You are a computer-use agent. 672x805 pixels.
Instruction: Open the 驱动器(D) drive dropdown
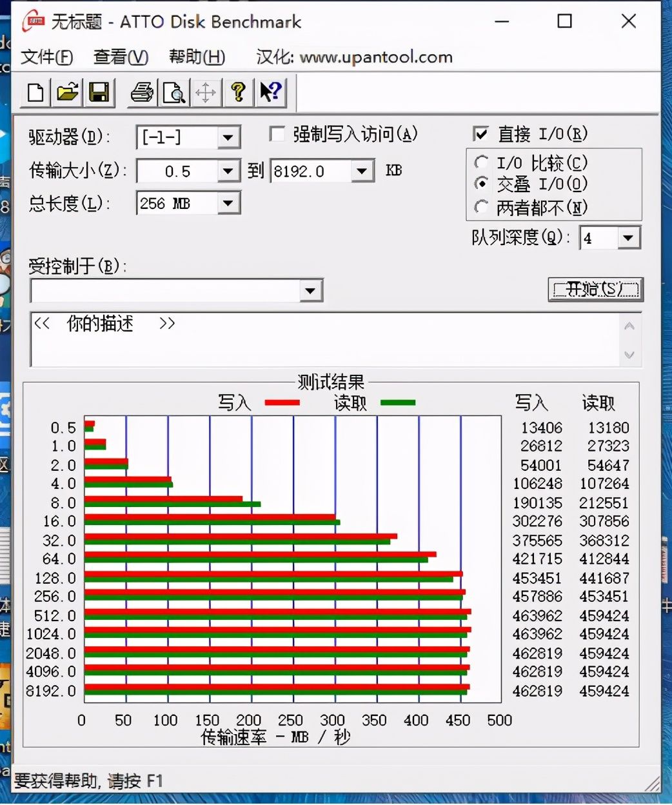[228, 137]
